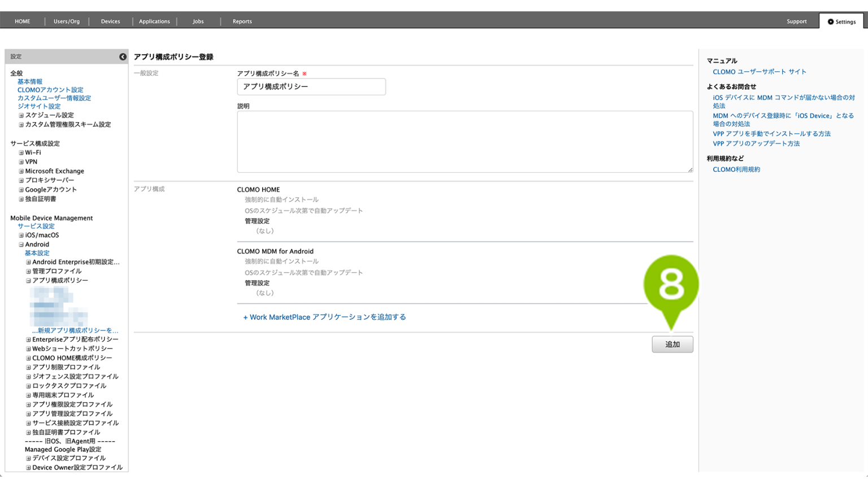This screenshot has width=868, height=488.
Task: Open CLOMO利用規約 link
Action: coord(736,169)
